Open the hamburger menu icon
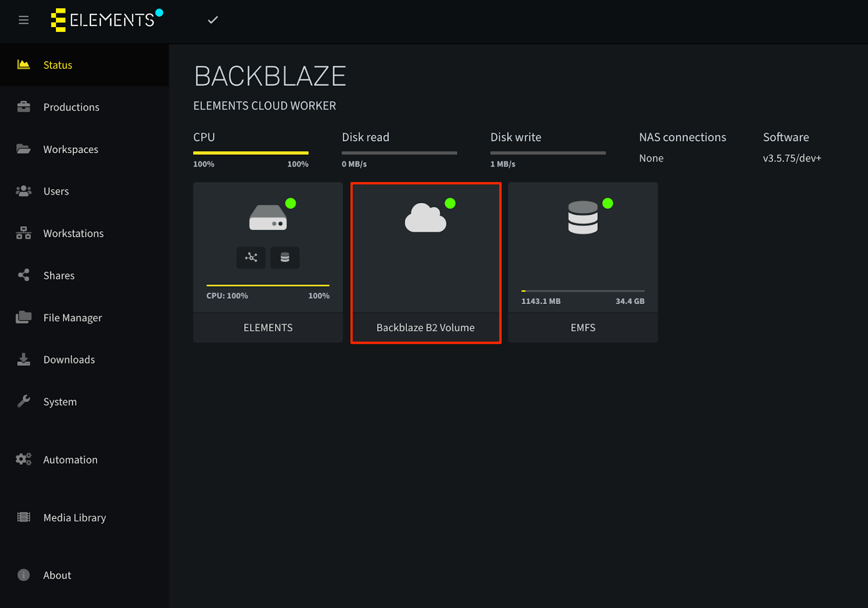The image size is (868, 608). point(23,20)
